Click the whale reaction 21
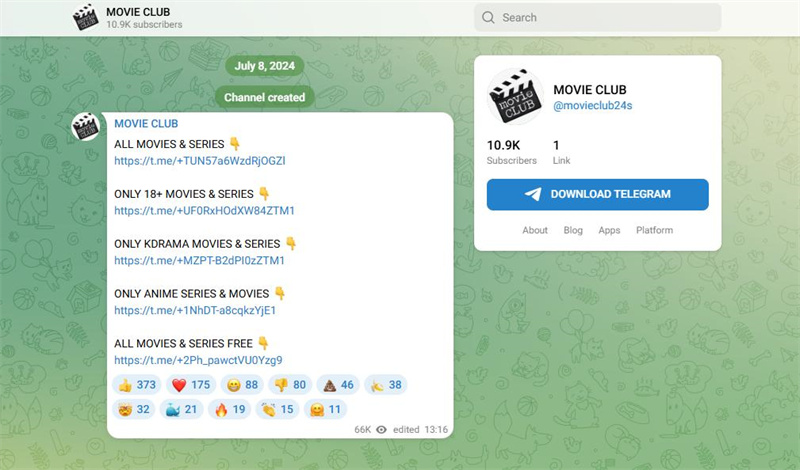This screenshot has height=470, width=800. coord(182,409)
